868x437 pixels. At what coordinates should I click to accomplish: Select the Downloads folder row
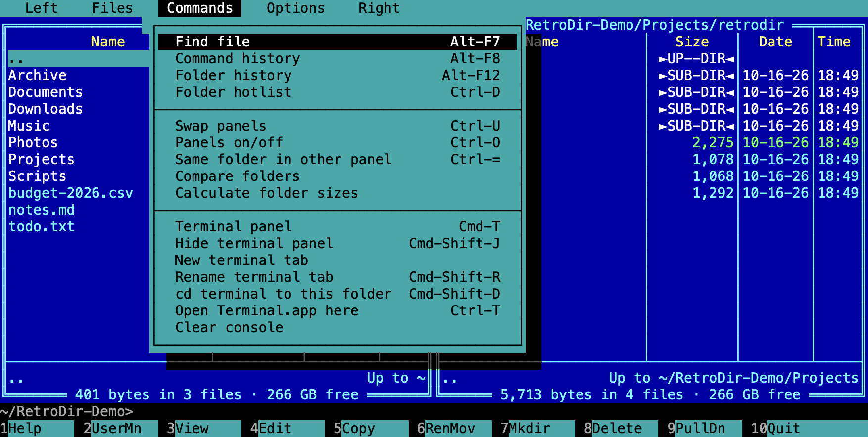(x=79, y=109)
